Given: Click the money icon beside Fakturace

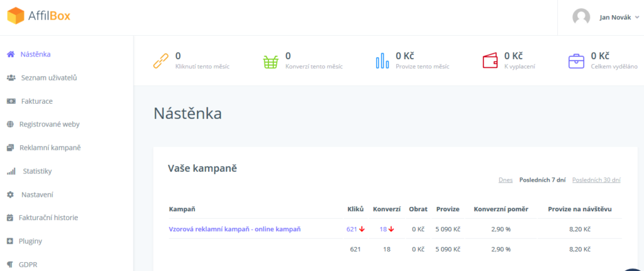Looking at the screenshot, I should 11,101.
